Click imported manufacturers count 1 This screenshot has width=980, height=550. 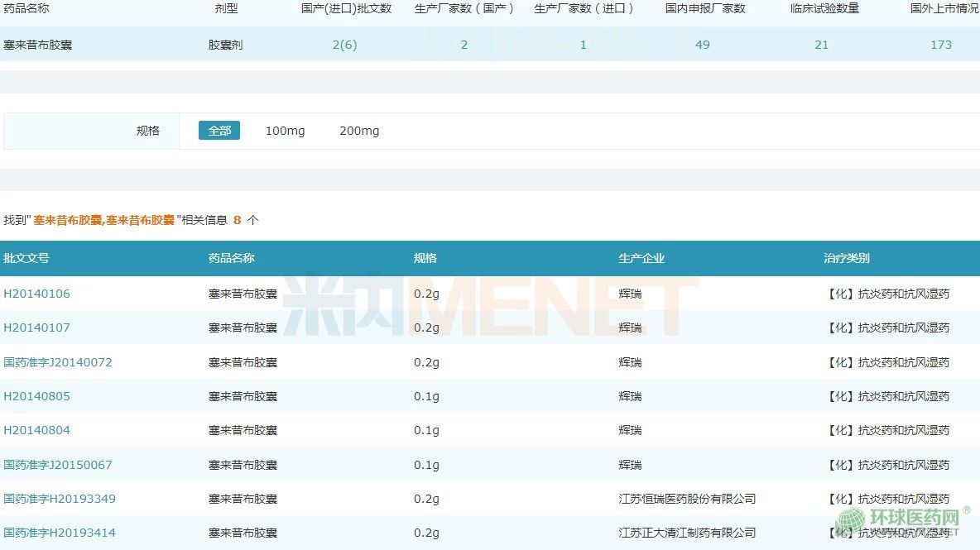coord(583,45)
